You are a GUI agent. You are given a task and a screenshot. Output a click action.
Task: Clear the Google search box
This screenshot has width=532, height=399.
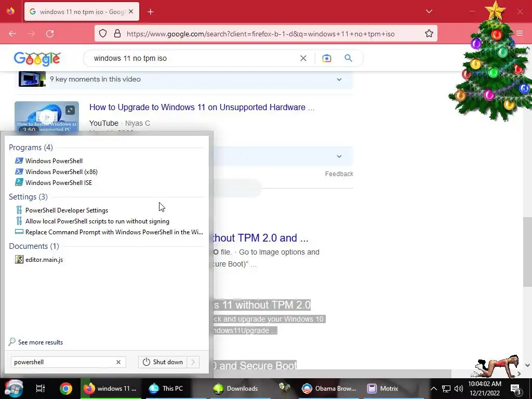pos(303,58)
